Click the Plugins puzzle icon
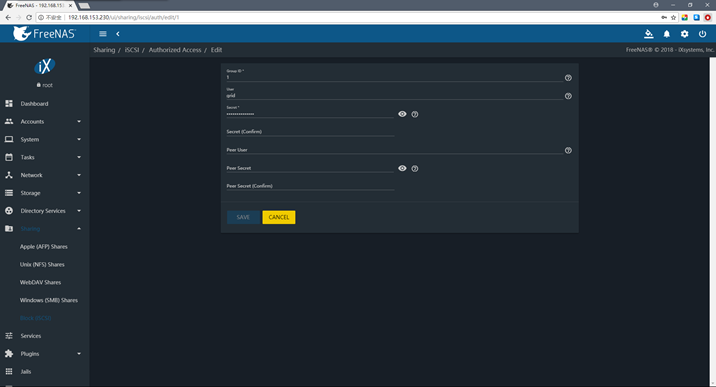716x387 pixels. pos(9,354)
